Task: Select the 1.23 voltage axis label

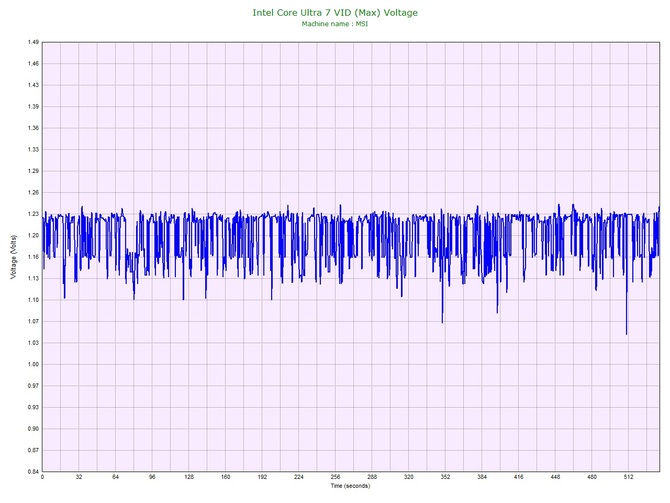Action: point(33,214)
